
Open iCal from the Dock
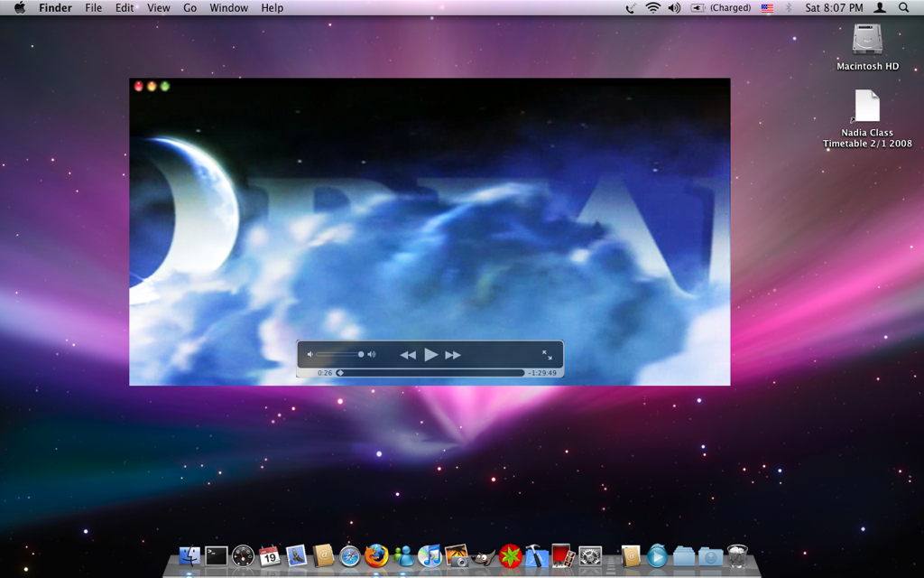point(270,557)
